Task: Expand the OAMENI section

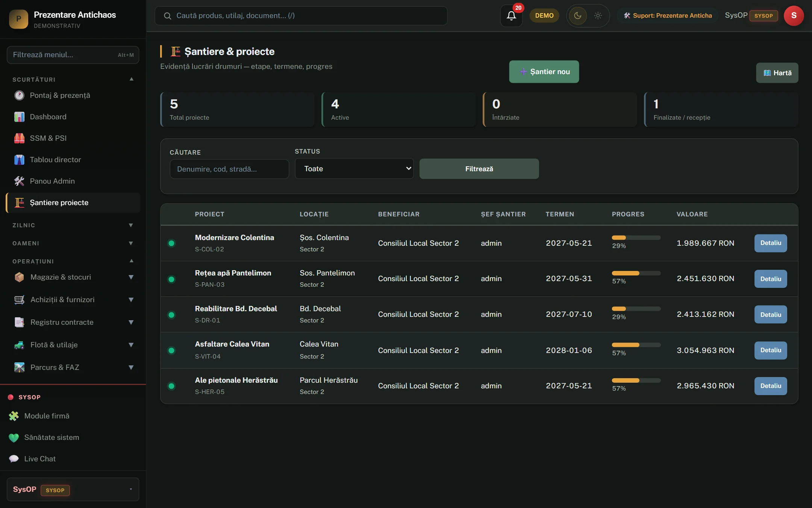Action: pos(131,243)
